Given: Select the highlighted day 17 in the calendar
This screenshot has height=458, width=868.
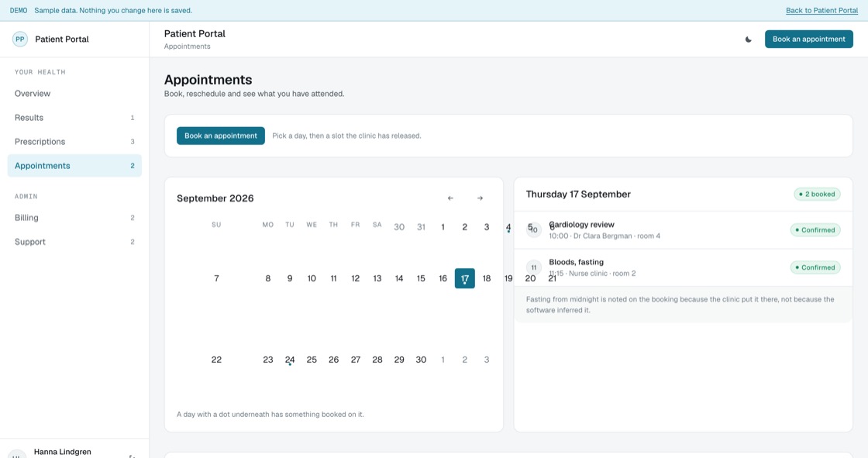Looking at the screenshot, I should [464, 278].
